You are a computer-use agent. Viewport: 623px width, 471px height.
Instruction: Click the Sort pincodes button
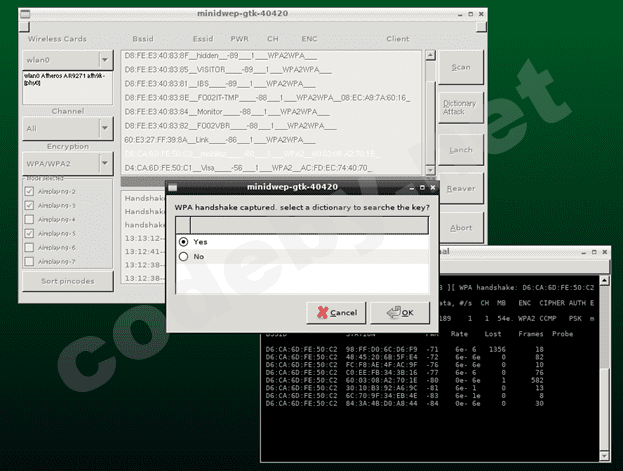point(68,281)
